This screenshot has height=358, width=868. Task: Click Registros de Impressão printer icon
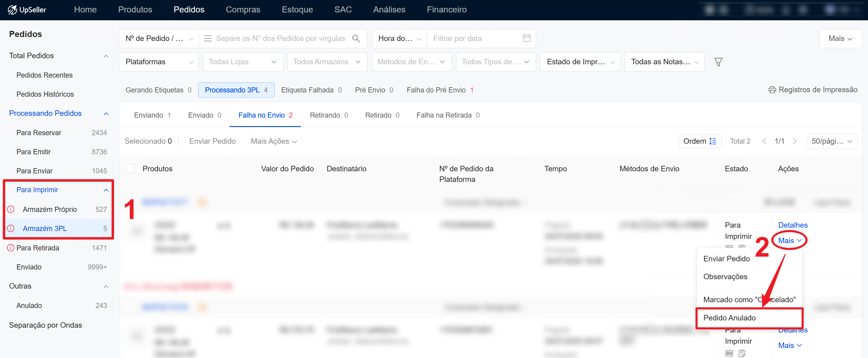point(772,90)
